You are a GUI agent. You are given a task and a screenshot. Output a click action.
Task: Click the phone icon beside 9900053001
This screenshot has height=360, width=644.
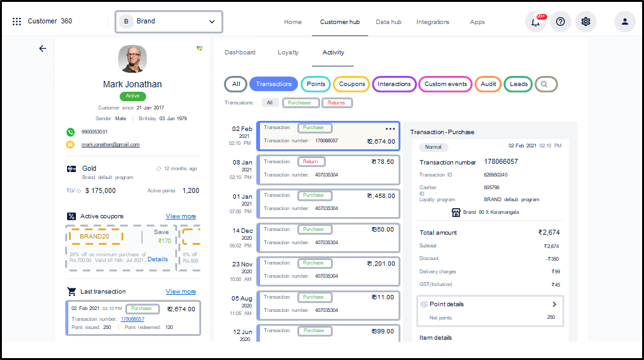[x=70, y=132]
